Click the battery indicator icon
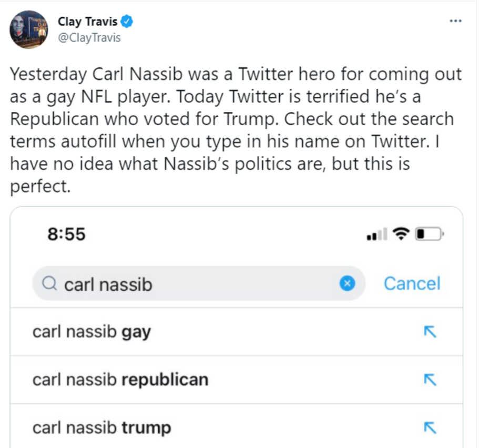 [x=430, y=234]
